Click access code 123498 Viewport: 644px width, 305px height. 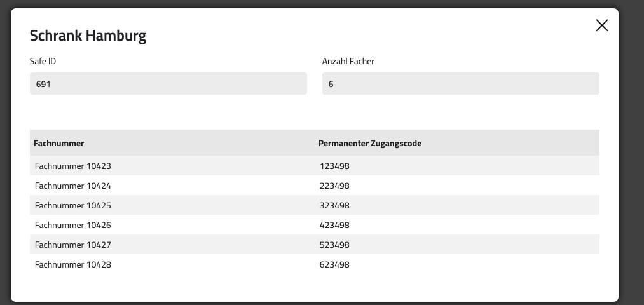tap(334, 166)
